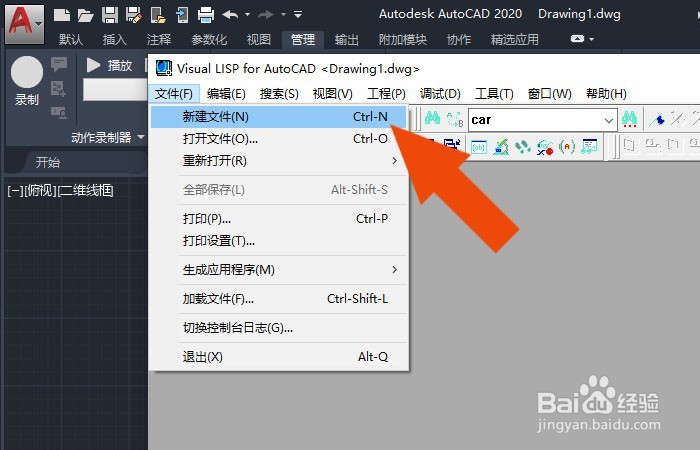
Task: Switch to the 插入 ribbon tab
Action: (x=115, y=40)
